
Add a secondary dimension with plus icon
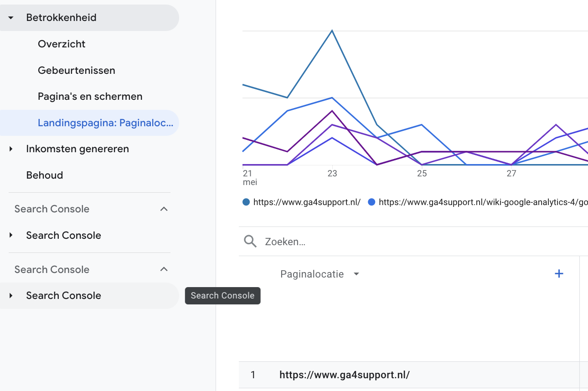click(559, 273)
